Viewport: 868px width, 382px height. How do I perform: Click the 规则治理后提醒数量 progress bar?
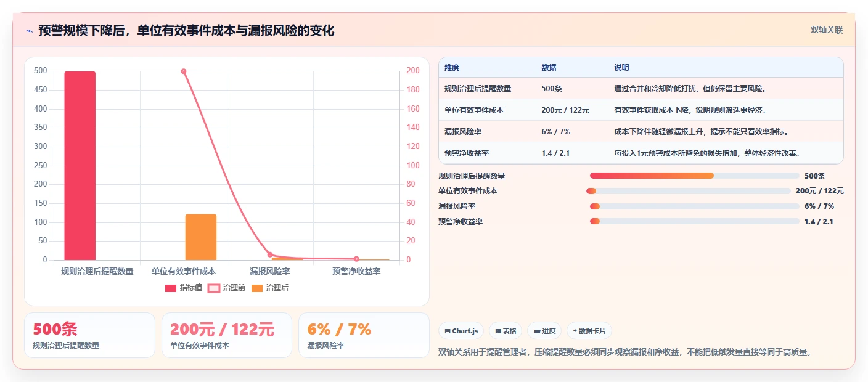695,176
